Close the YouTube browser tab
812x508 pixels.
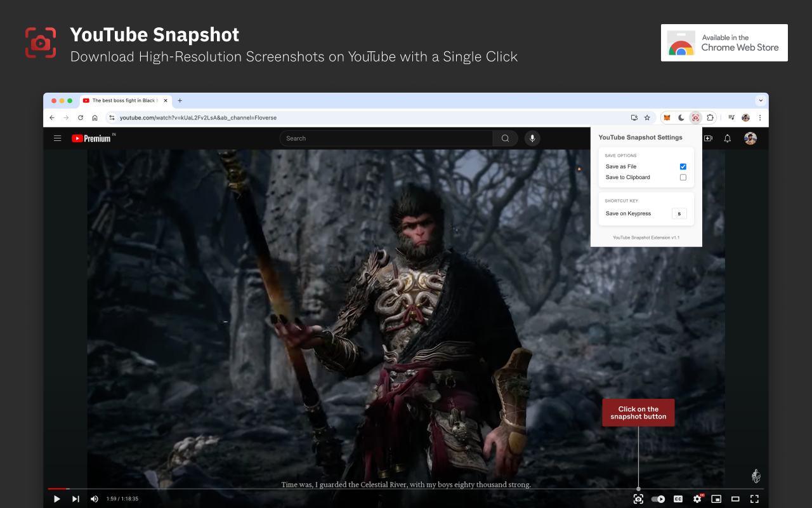pos(166,100)
